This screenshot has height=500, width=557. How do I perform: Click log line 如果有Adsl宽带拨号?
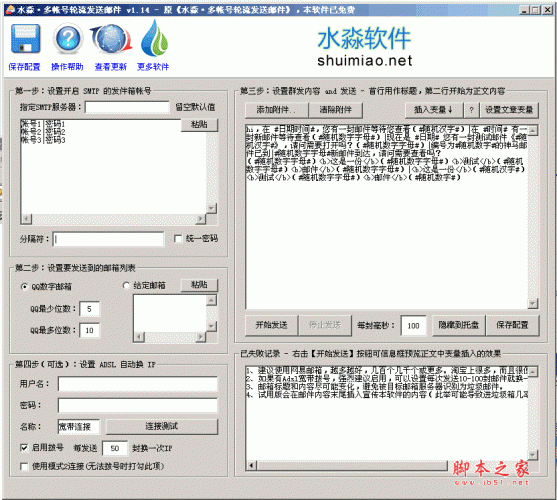point(387,378)
